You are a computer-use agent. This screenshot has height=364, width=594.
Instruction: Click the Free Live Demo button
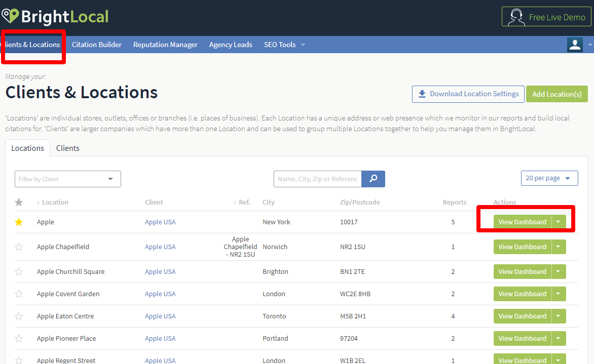[x=546, y=17]
